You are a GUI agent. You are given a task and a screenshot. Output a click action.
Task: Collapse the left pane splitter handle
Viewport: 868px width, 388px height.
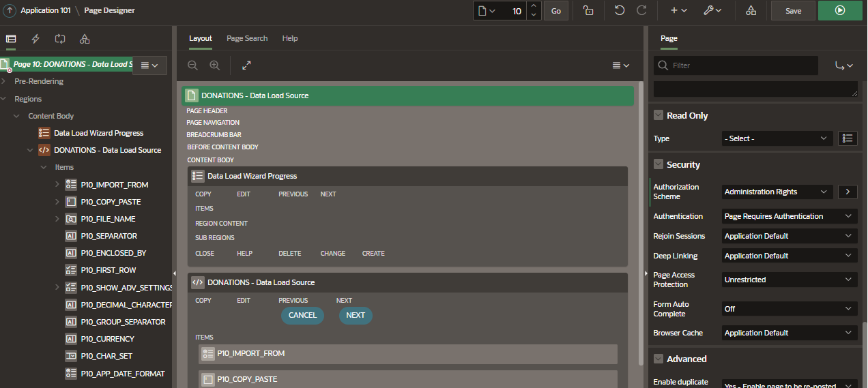pos(174,273)
